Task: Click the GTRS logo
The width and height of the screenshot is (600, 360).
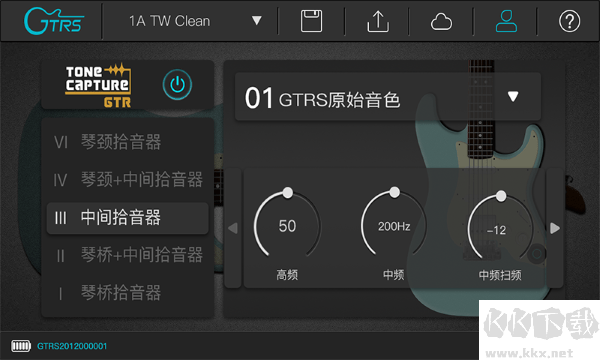Action: [x=54, y=21]
